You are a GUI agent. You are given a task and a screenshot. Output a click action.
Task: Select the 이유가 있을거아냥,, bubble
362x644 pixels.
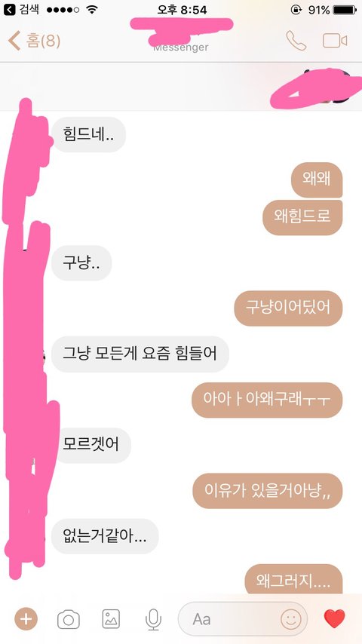point(268,491)
